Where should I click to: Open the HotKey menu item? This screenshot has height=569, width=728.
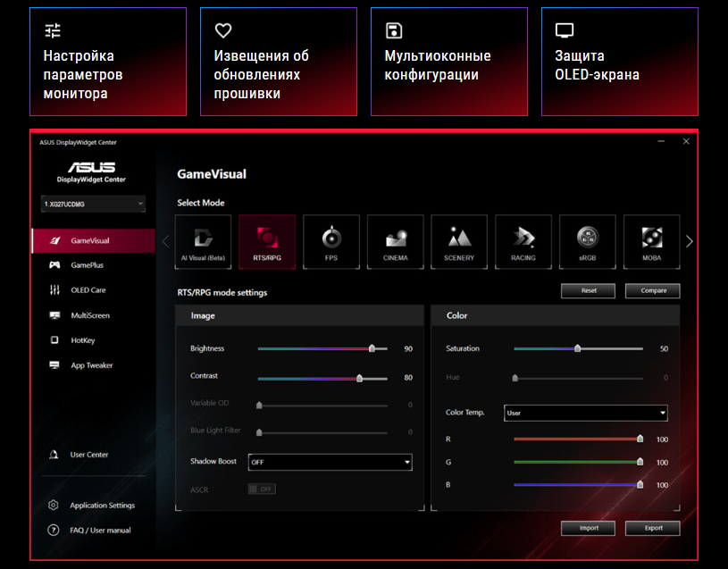coord(85,340)
